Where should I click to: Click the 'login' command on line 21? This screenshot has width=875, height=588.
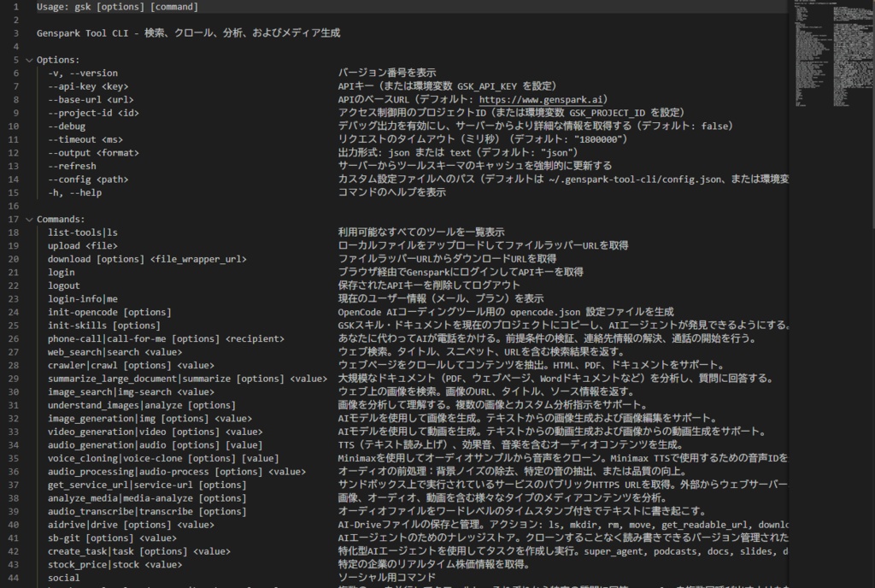(x=61, y=273)
